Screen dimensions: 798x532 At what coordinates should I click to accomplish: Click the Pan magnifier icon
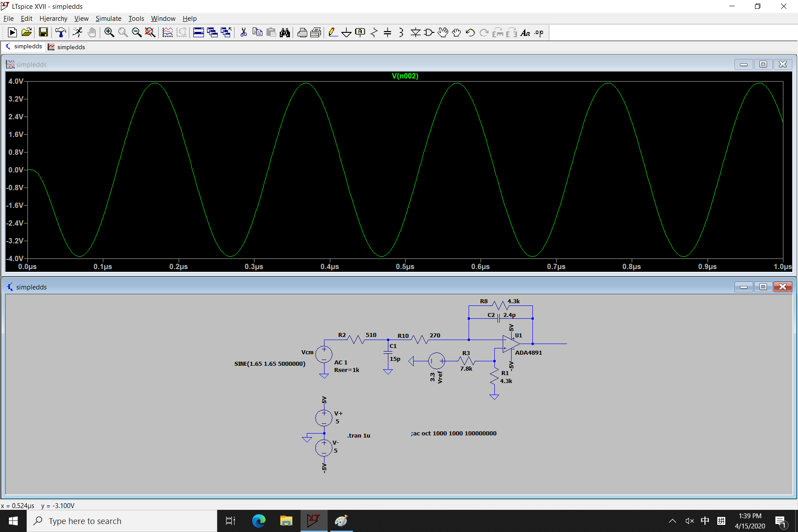tap(123, 32)
